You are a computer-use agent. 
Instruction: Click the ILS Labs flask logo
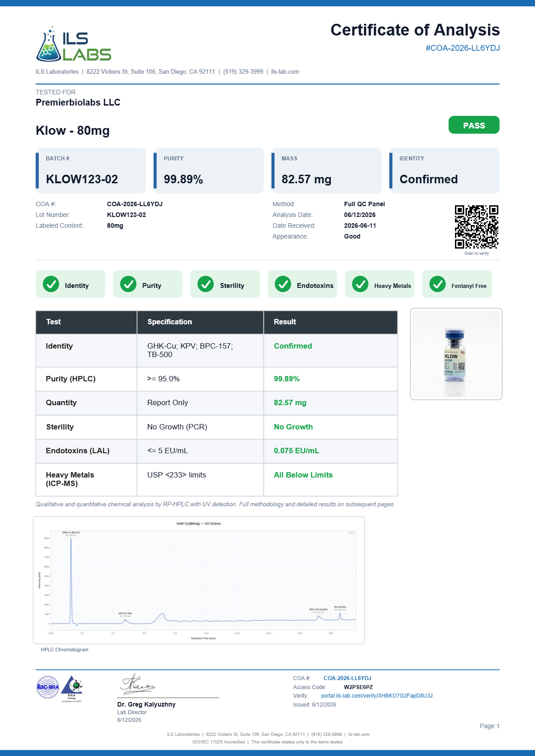tap(73, 44)
